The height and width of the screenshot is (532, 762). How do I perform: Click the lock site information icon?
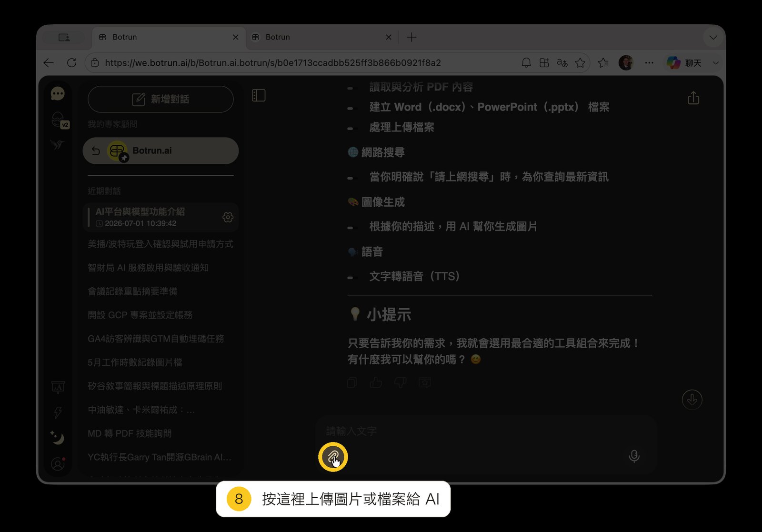(x=95, y=63)
